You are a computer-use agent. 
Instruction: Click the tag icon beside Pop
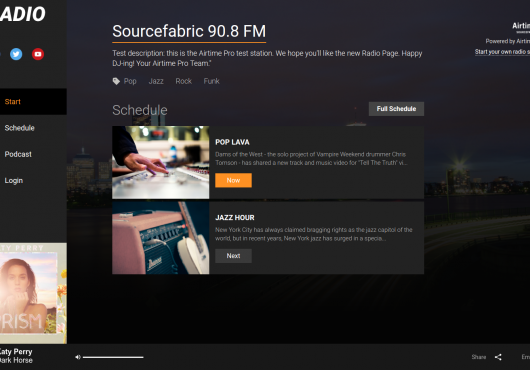click(x=116, y=81)
